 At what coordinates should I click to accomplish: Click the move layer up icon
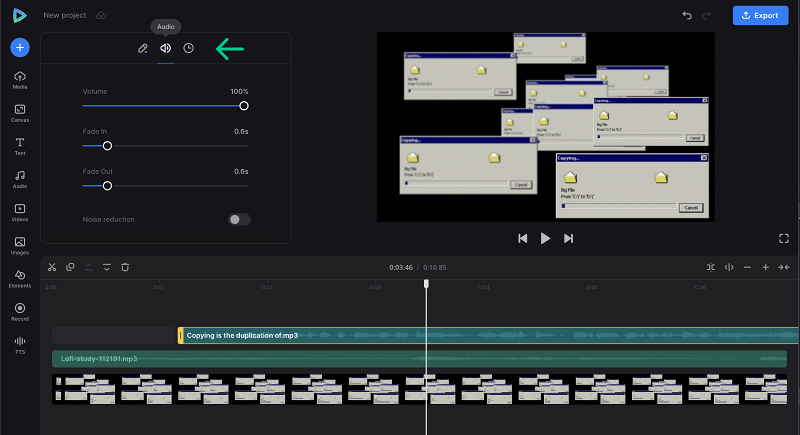88,267
